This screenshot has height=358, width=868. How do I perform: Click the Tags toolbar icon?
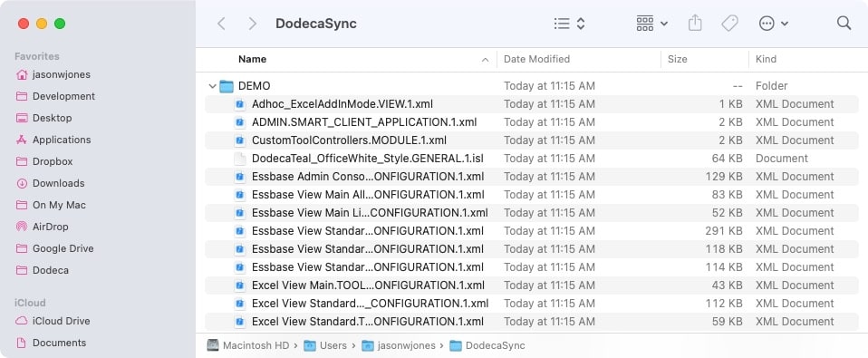[729, 24]
